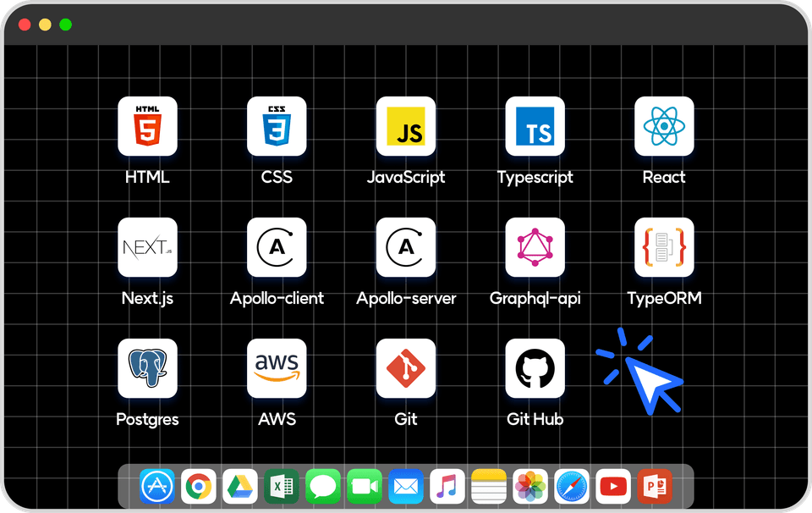Close the window with the red button
812x513 pixels.
click(25, 25)
